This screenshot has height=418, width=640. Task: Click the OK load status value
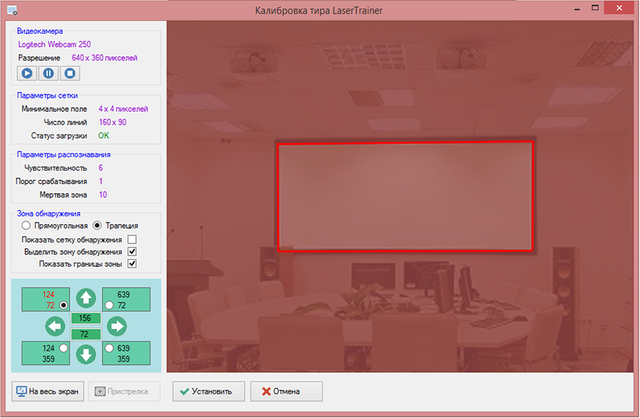104,136
